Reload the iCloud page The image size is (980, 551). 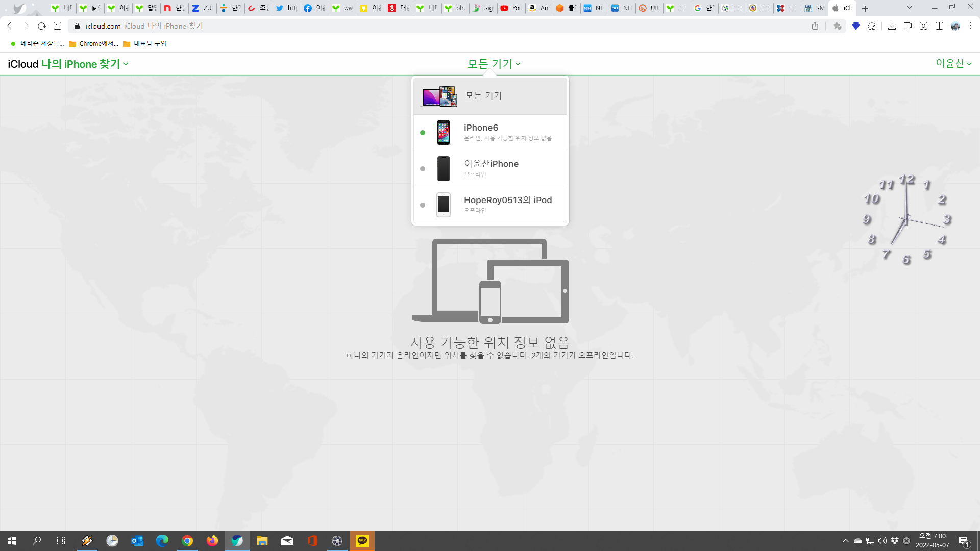pyautogui.click(x=42, y=26)
